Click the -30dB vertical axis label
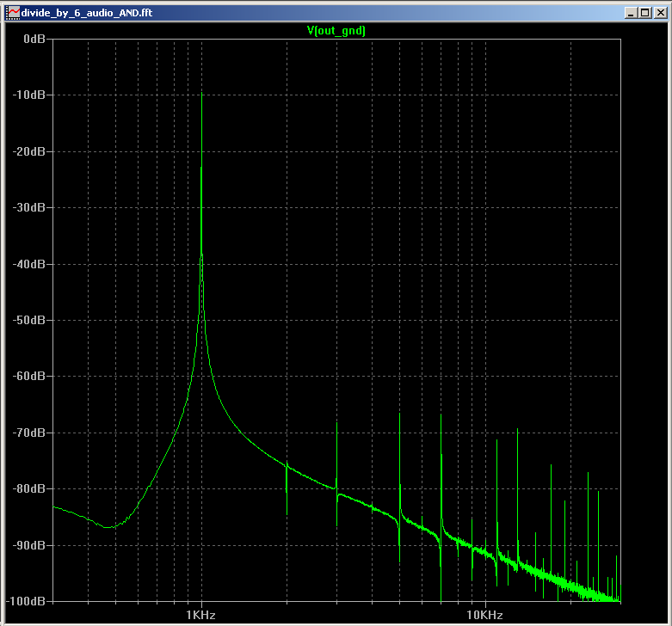Screen dimensions: 672x626 click(30, 207)
